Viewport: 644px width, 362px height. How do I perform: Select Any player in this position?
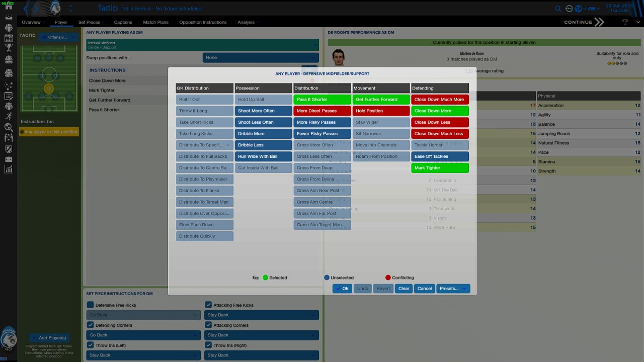click(x=49, y=132)
